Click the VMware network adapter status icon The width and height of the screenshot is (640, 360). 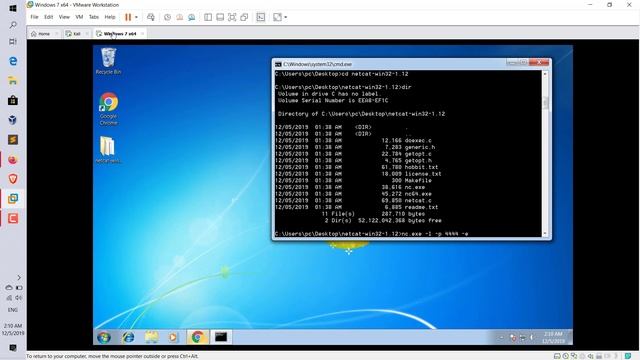click(x=574, y=356)
